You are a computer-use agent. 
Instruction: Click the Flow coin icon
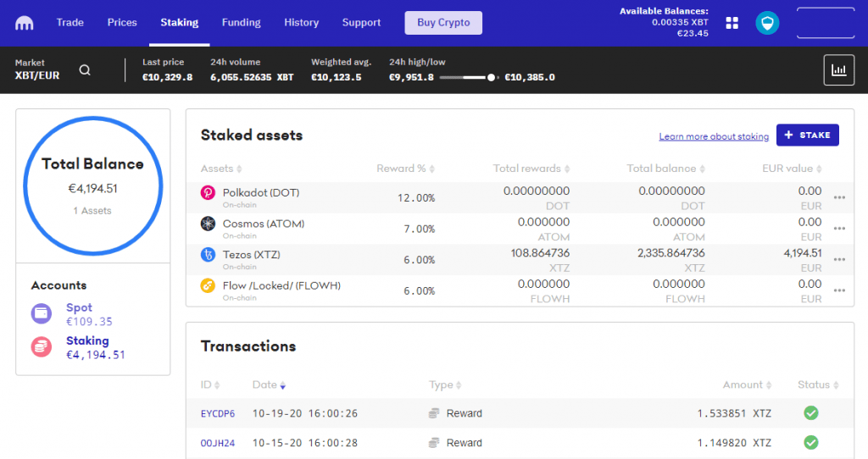208,285
